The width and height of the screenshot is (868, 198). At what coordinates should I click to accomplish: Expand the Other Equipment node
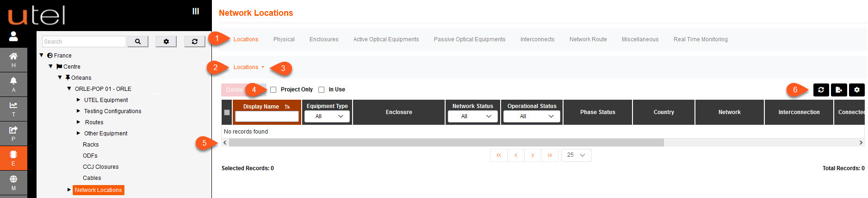pyautogui.click(x=78, y=133)
